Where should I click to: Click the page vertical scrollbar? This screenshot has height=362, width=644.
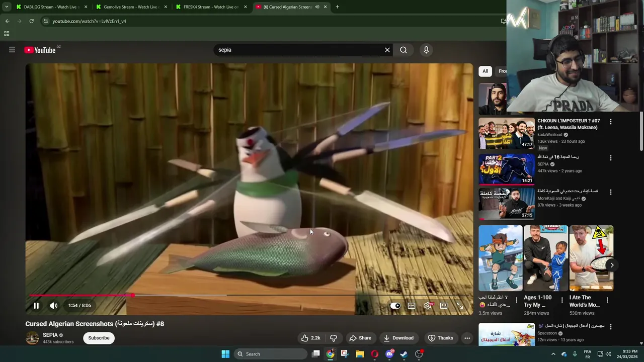pyautogui.click(x=641, y=131)
